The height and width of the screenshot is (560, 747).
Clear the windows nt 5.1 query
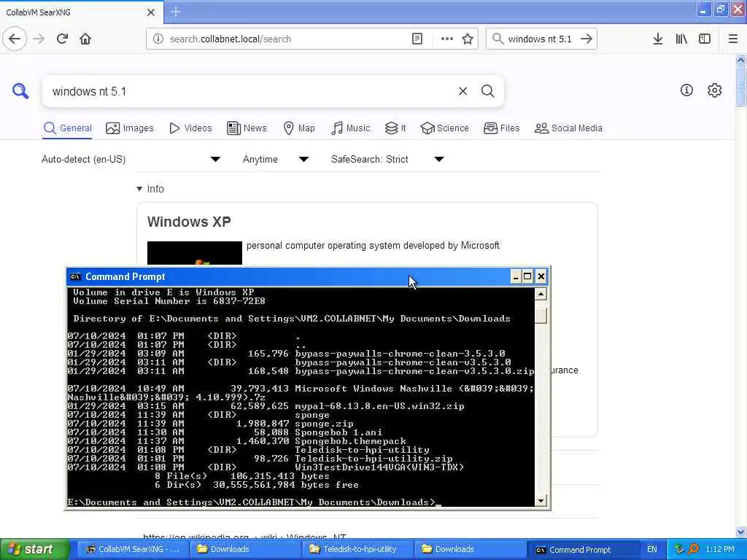[462, 91]
